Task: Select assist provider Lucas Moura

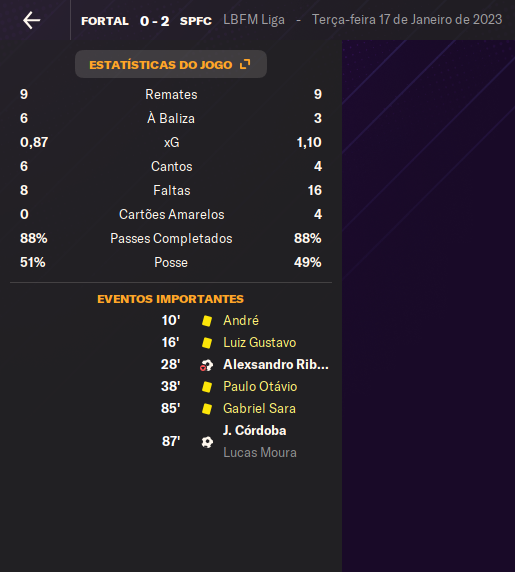Action: (260, 452)
